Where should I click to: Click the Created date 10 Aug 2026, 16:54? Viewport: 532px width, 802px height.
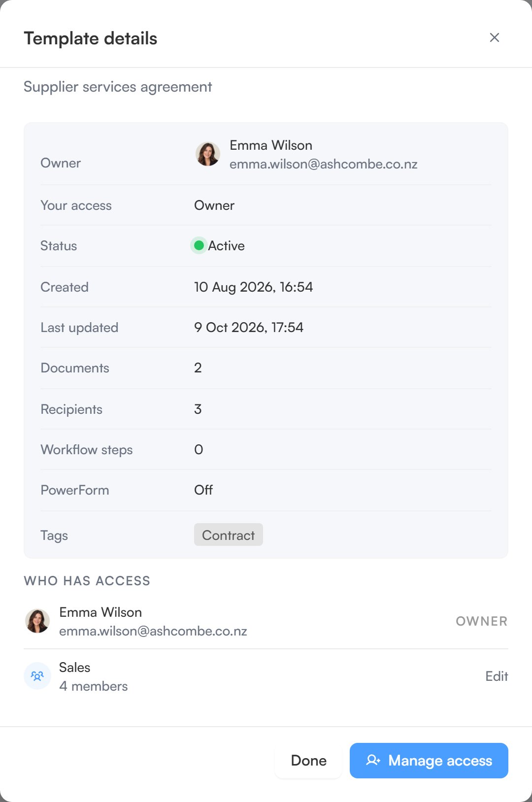coord(254,287)
